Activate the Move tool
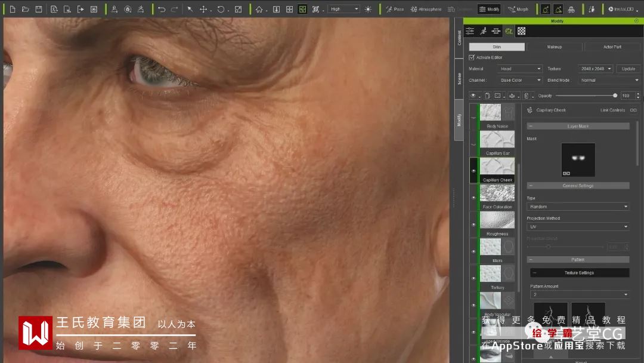Viewport: 644px width, 363px height. click(x=203, y=9)
